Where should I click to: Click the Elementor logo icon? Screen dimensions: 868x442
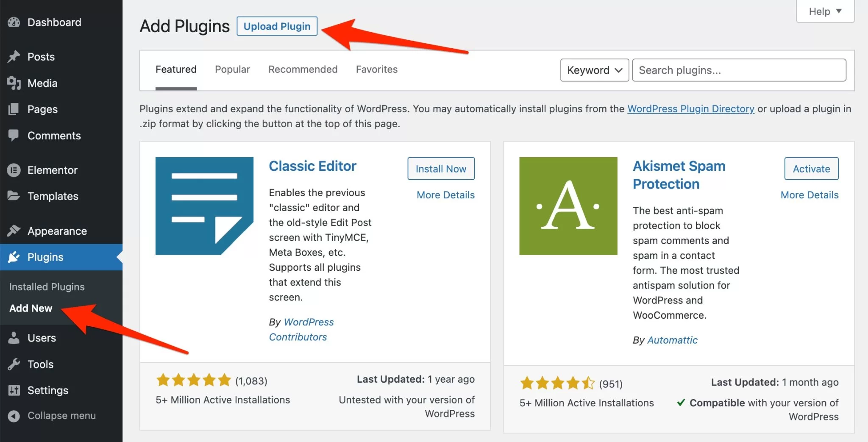pos(14,170)
